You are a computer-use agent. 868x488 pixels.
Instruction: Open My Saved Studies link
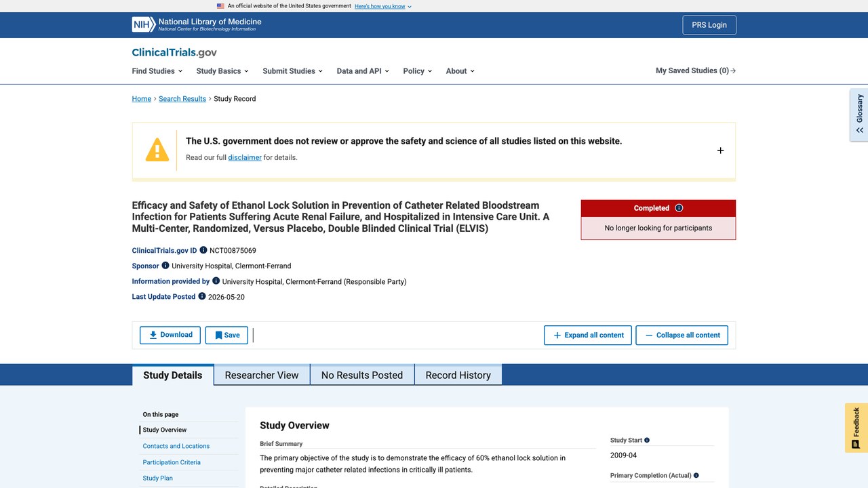click(696, 70)
